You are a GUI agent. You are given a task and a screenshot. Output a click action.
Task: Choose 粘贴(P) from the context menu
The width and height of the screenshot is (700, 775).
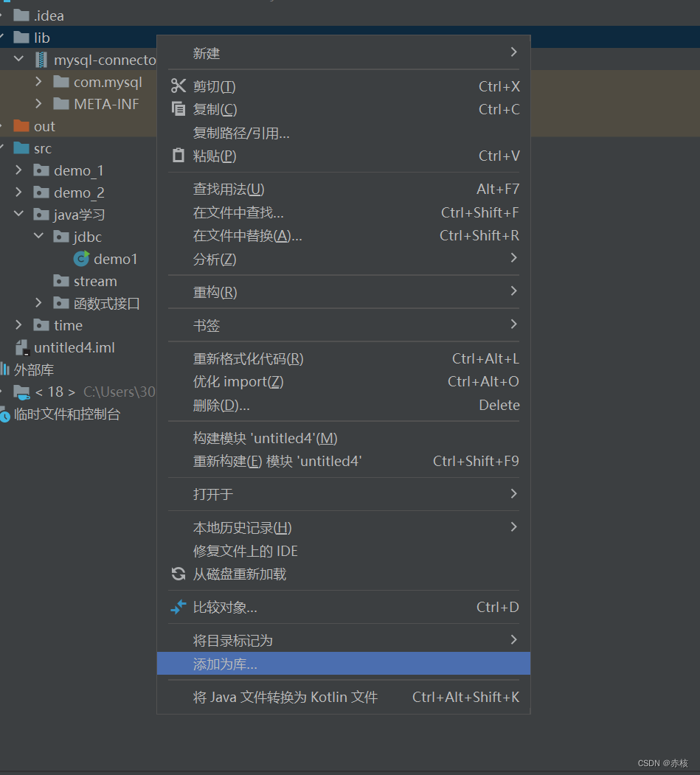coord(344,156)
